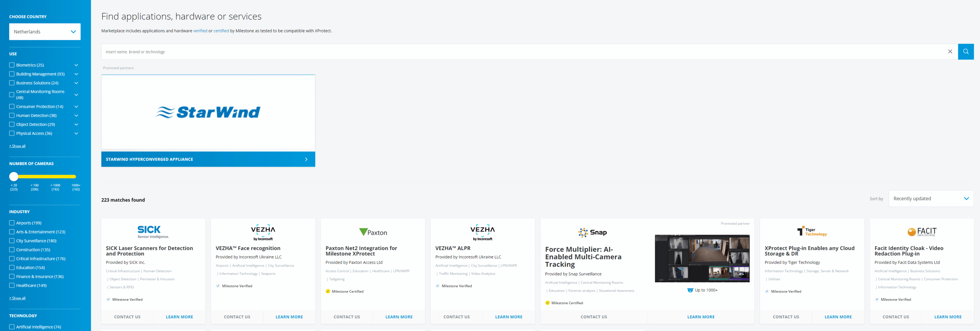Check the Biometrics (25) filter
Viewport: 980px width, 331px height.
[x=12, y=65]
